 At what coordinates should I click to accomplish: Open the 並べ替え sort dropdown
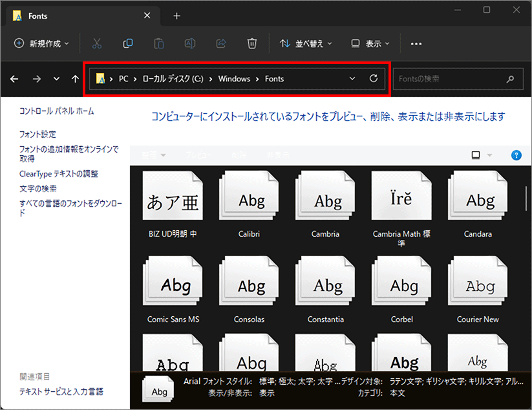[306, 43]
